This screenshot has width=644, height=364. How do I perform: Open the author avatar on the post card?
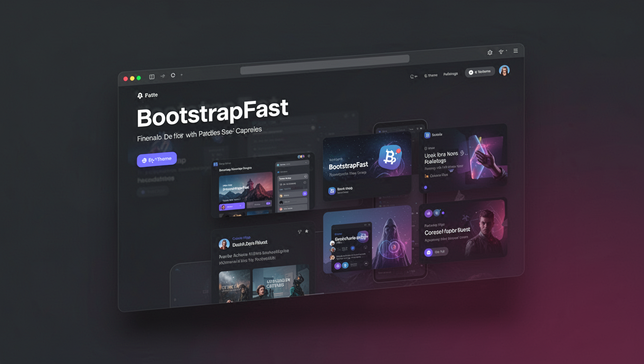(224, 244)
